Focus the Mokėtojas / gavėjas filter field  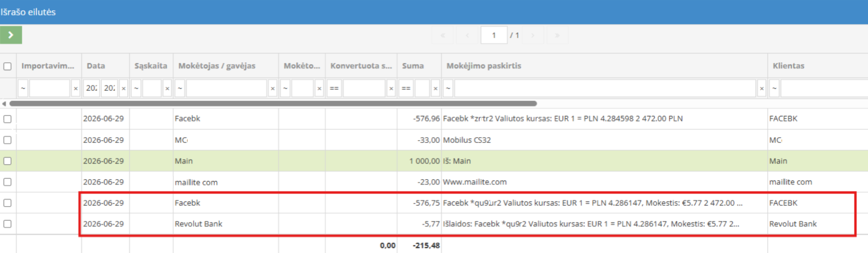coord(226,88)
